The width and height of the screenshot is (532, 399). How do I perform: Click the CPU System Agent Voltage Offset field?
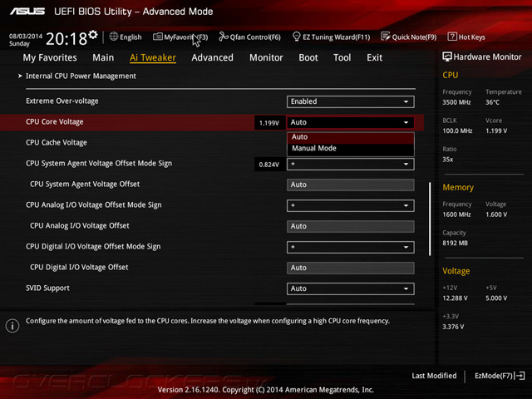pyautogui.click(x=351, y=185)
